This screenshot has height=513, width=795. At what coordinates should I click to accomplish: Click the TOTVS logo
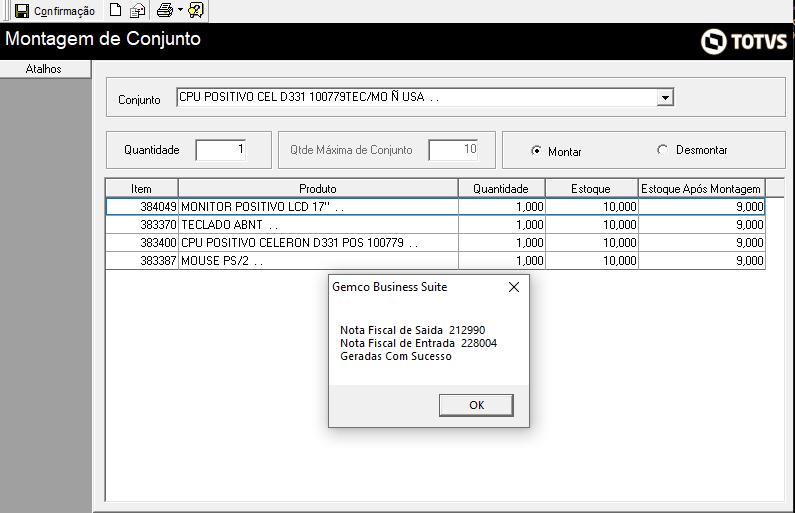[x=744, y=42]
